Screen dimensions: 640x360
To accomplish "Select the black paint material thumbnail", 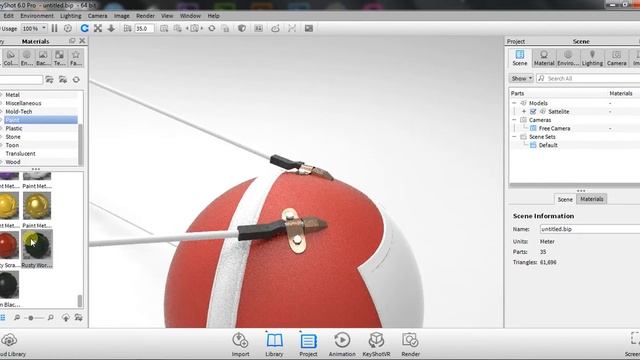I will (x=9, y=285).
